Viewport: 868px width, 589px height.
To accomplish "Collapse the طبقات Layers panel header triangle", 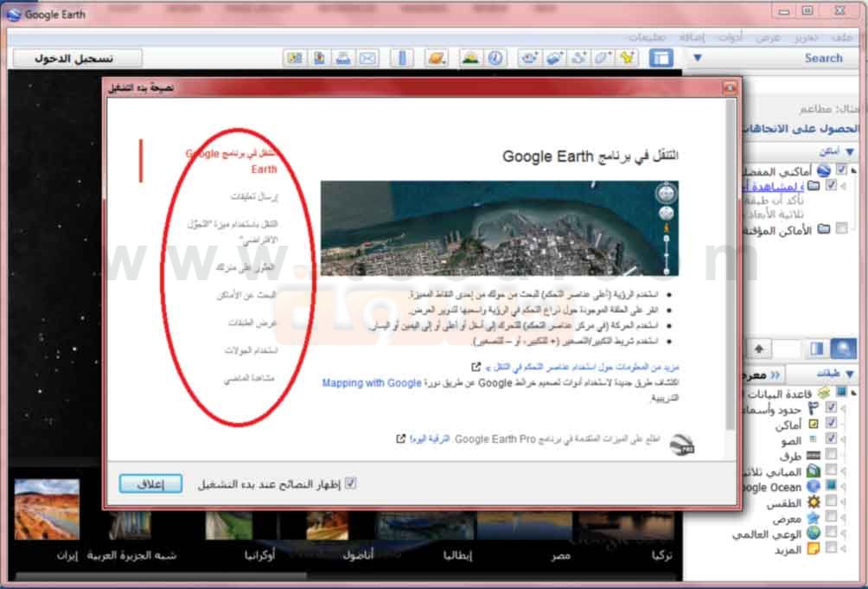I will click(850, 375).
